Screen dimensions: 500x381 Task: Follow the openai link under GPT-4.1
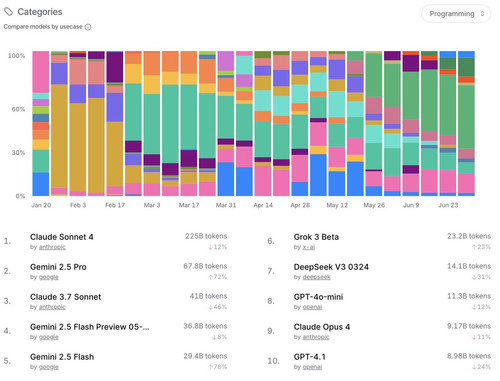point(312,367)
